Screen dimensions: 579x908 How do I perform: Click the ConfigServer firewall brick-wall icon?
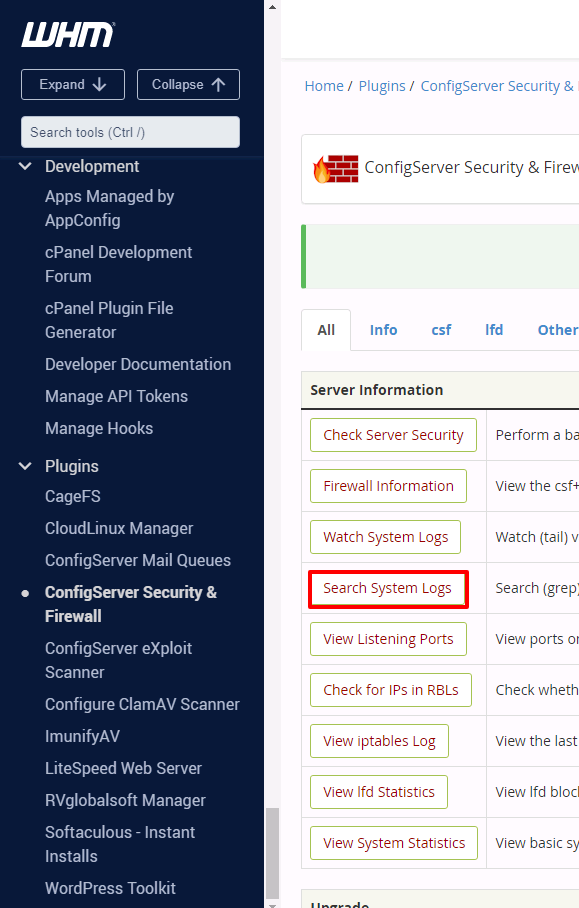tap(336, 169)
